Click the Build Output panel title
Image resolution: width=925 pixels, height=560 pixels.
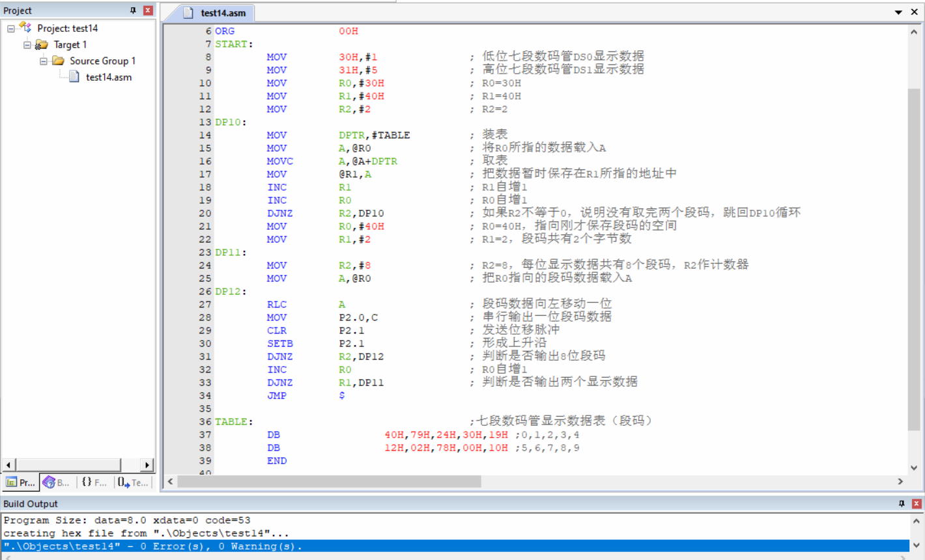click(31, 504)
